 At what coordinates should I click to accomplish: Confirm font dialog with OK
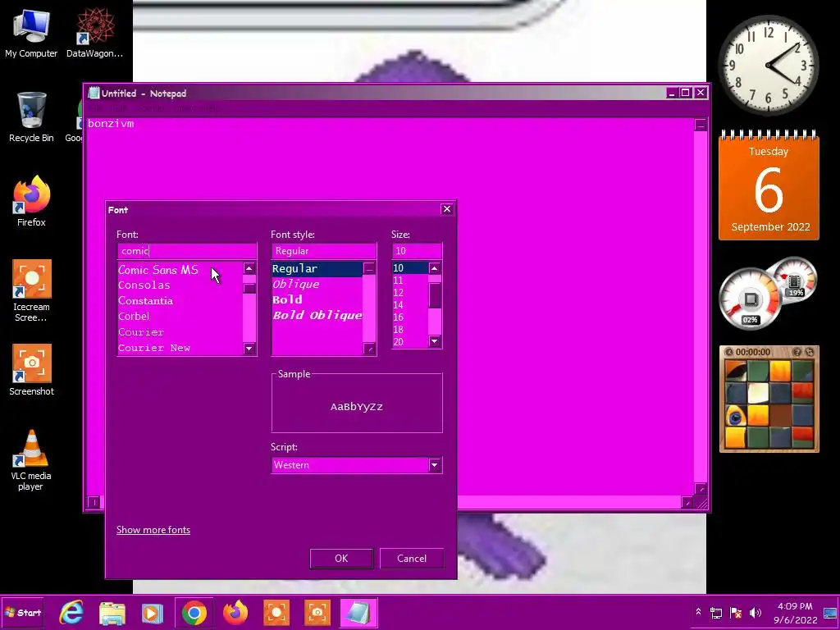click(341, 558)
